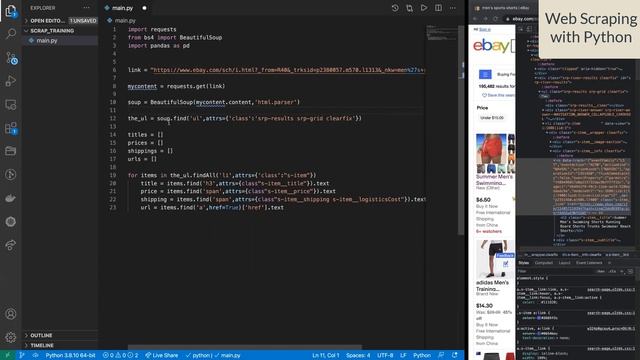640x360 pixels.
Task: Open the notifications bell in status bar
Action: 455,355
